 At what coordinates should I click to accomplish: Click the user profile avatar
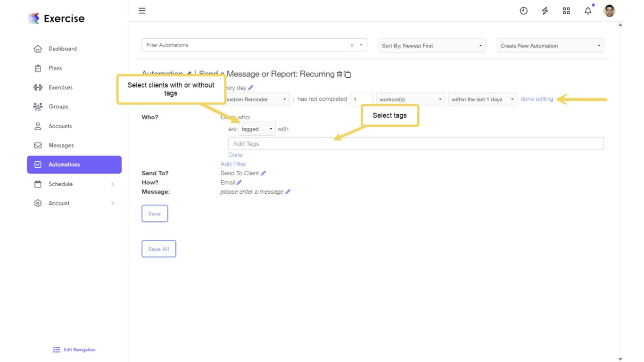pos(609,11)
